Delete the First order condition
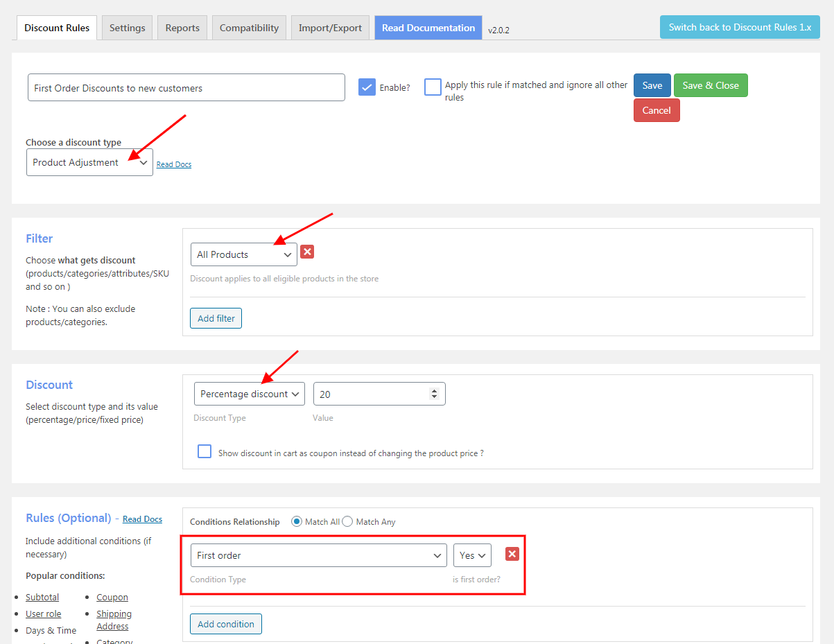 (512, 554)
